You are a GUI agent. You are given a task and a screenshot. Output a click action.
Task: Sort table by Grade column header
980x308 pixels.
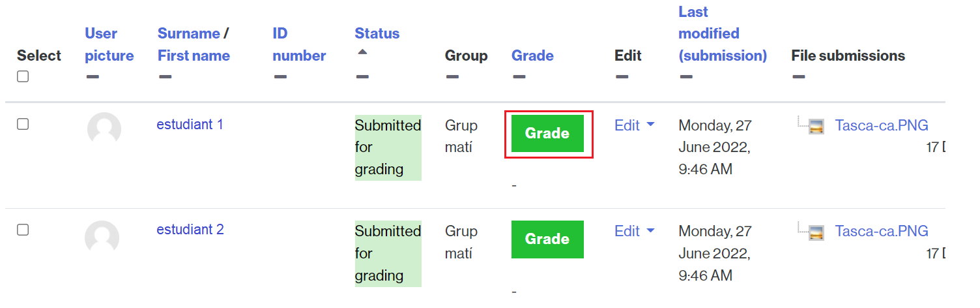[x=532, y=55]
